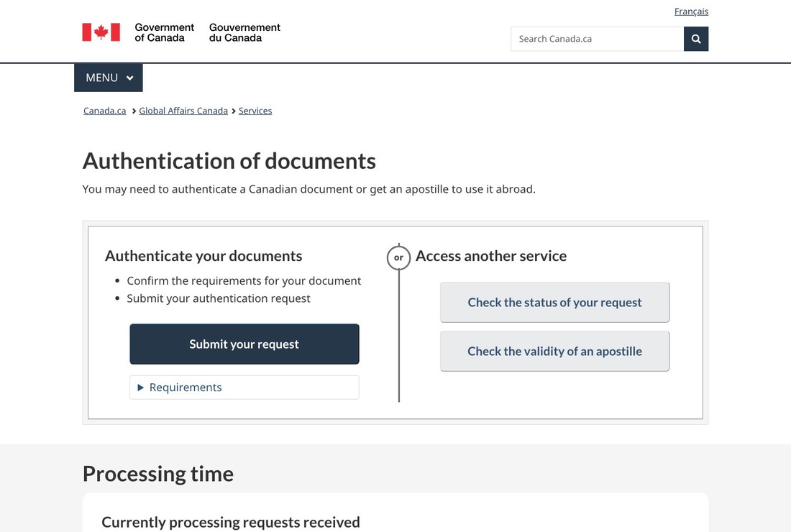
Task: Click the Submit your request button
Action: (x=244, y=344)
